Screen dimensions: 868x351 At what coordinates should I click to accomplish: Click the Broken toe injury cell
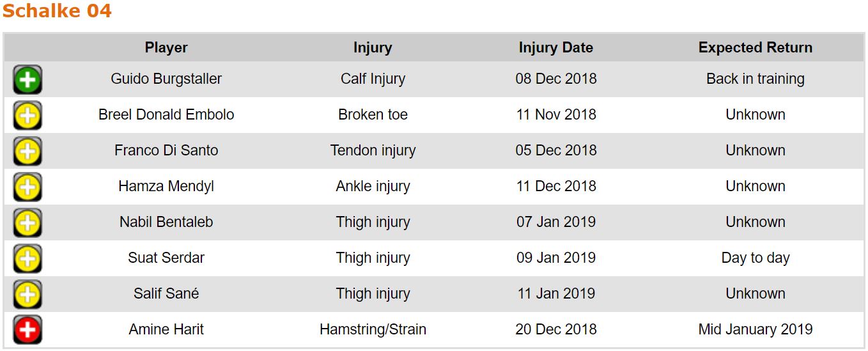click(373, 115)
